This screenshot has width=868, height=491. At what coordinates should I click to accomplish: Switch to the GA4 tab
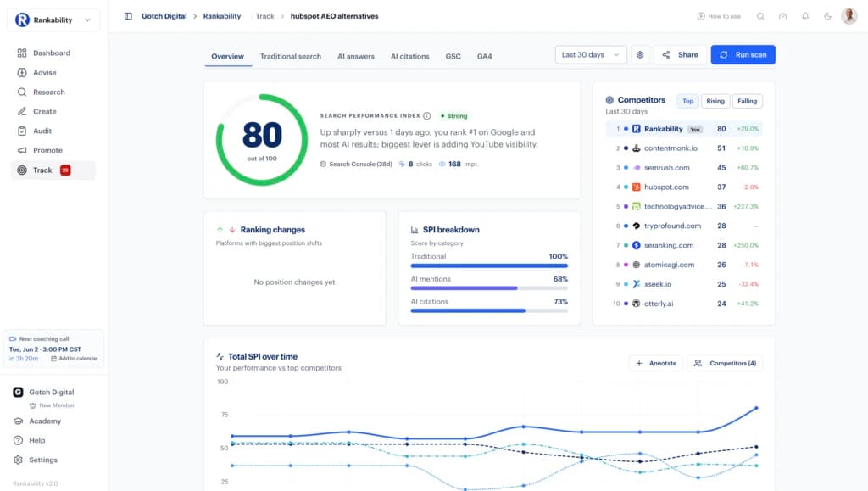[x=484, y=57]
